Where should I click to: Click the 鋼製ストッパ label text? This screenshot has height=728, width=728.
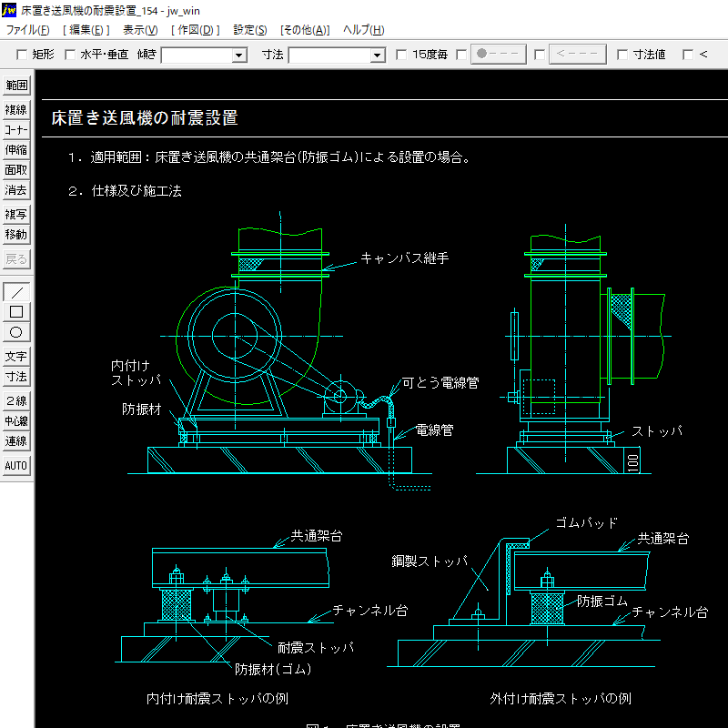coord(430,561)
